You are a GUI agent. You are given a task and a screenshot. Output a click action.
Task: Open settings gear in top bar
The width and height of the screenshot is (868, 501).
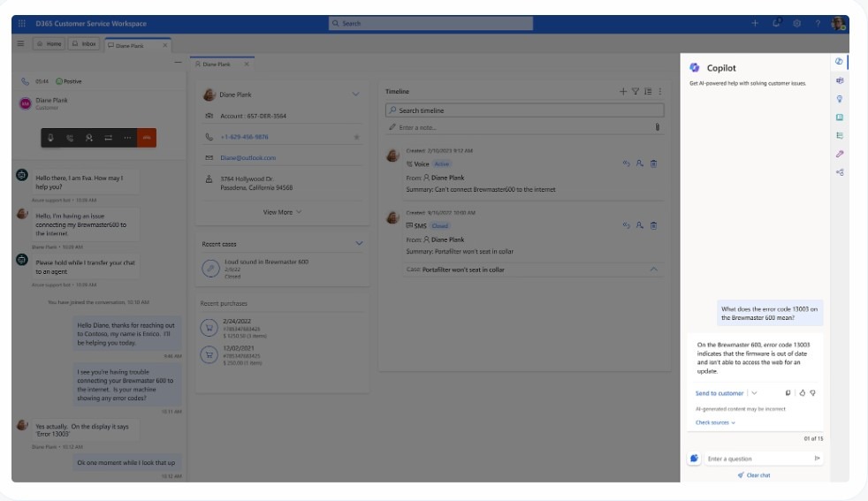click(796, 23)
